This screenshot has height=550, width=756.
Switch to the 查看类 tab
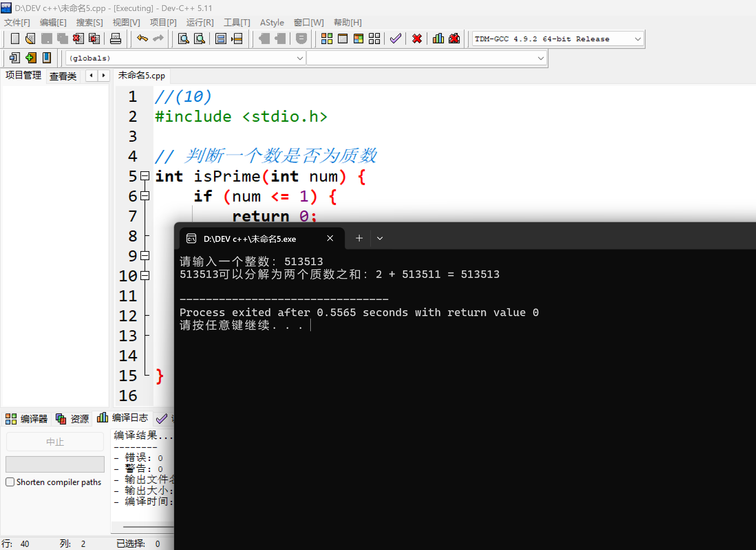[63, 76]
